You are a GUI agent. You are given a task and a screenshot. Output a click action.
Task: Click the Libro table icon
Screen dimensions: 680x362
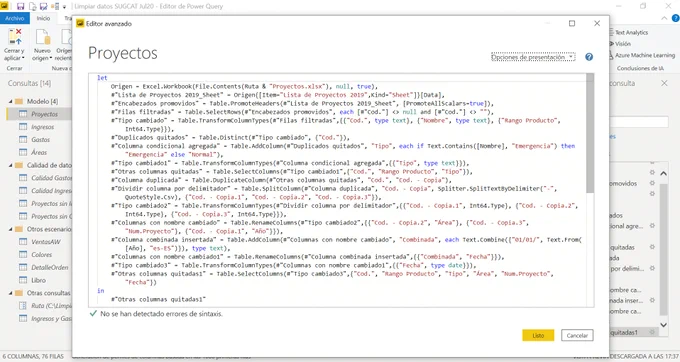pos(23,280)
